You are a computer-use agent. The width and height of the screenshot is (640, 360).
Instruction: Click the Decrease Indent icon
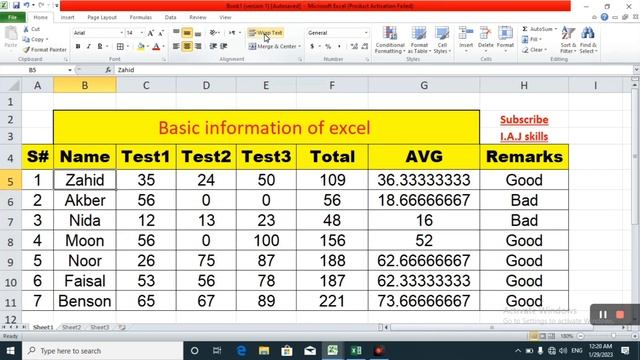point(213,47)
